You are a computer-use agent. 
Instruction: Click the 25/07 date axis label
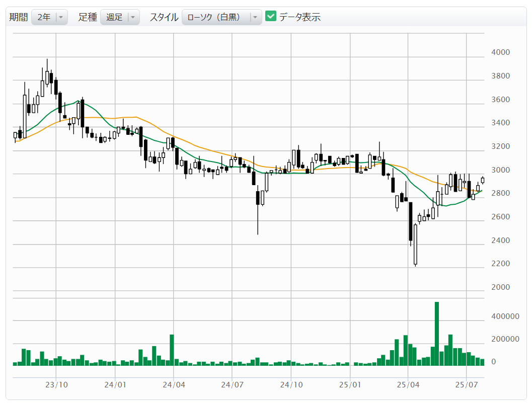(467, 385)
